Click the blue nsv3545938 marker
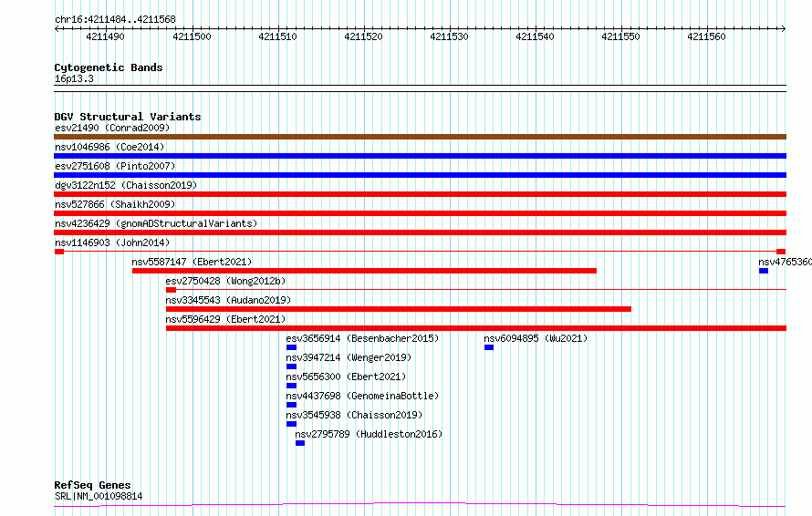812x516 pixels. (x=291, y=424)
